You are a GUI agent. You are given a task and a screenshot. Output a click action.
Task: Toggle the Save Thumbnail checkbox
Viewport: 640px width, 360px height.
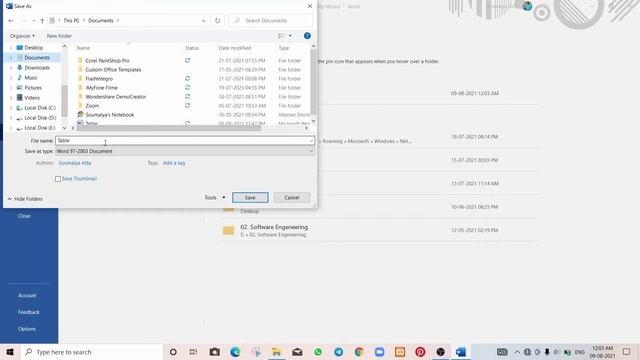[x=58, y=179]
